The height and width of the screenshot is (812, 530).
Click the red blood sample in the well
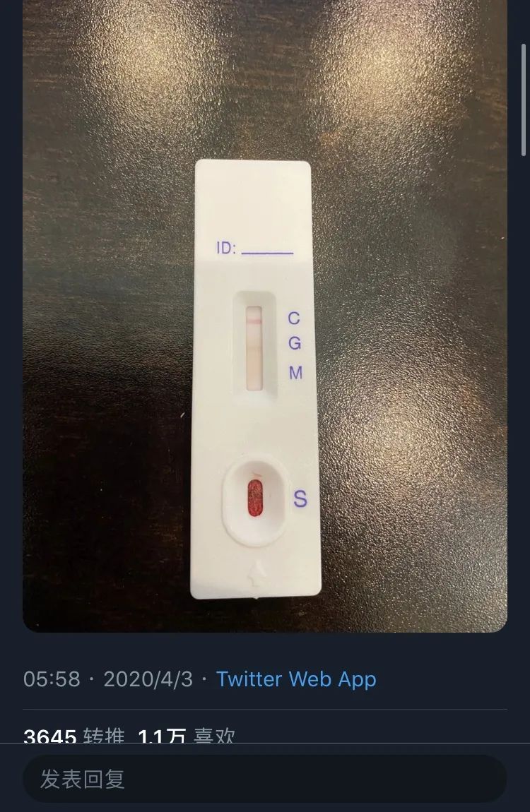254,496
